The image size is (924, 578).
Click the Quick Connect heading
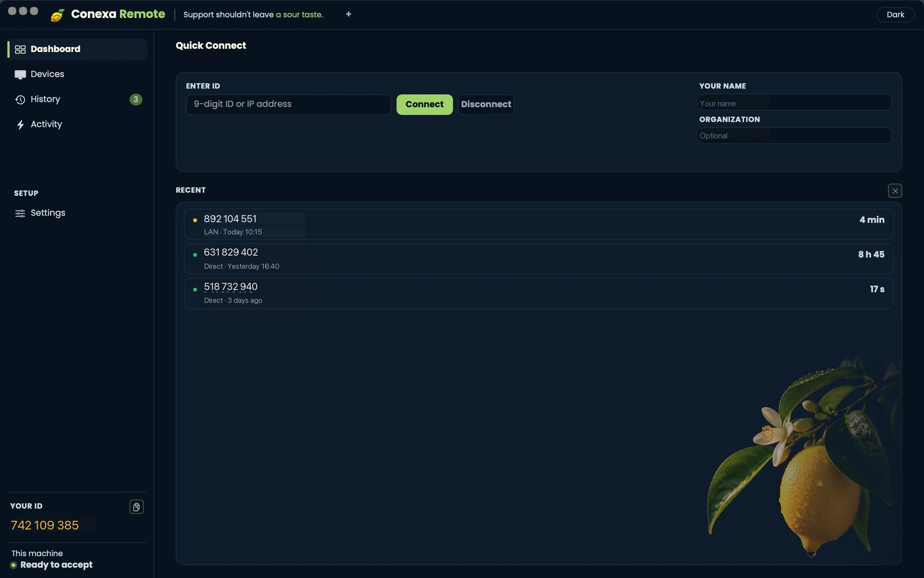pos(211,46)
